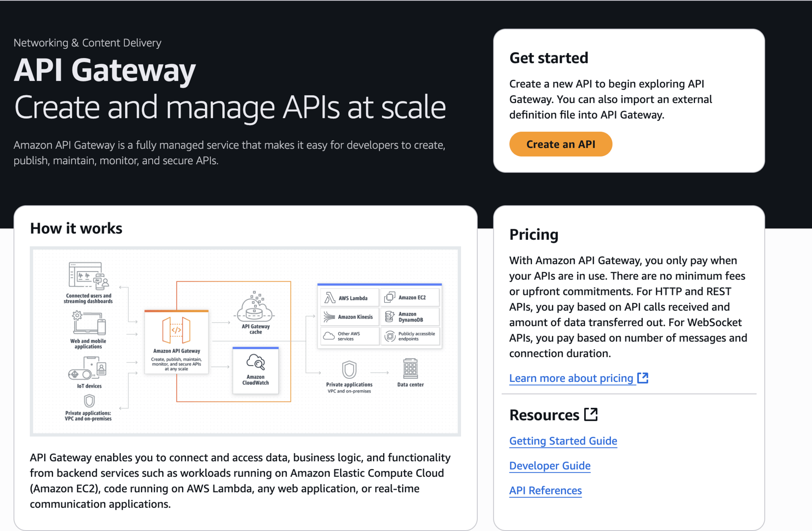Click Connected users and streaming dashboards icon
Screen dimensions: 812x531
click(x=89, y=275)
